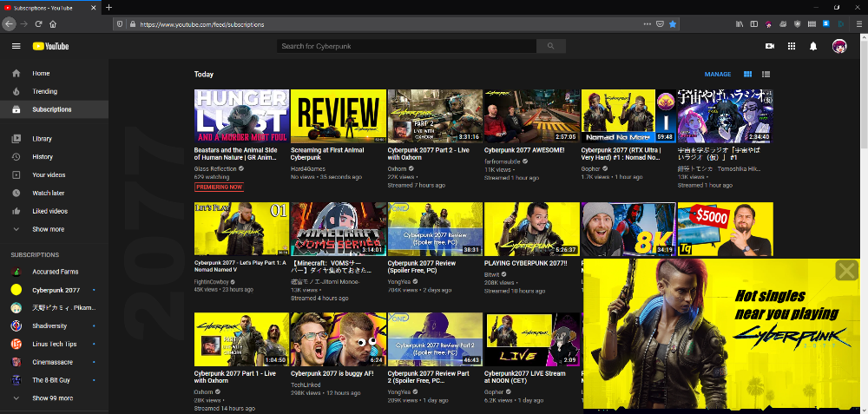Open Cyberpunk 2077 Part 2 Live title
This screenshot has width=868, height=414.
pyautogui.click(x=429, y=154)
